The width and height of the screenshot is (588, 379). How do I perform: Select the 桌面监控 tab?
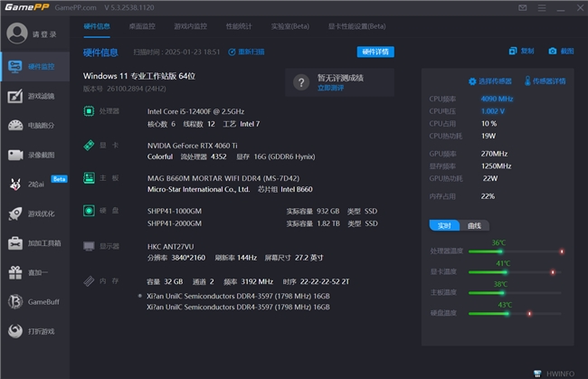point(142,26)
